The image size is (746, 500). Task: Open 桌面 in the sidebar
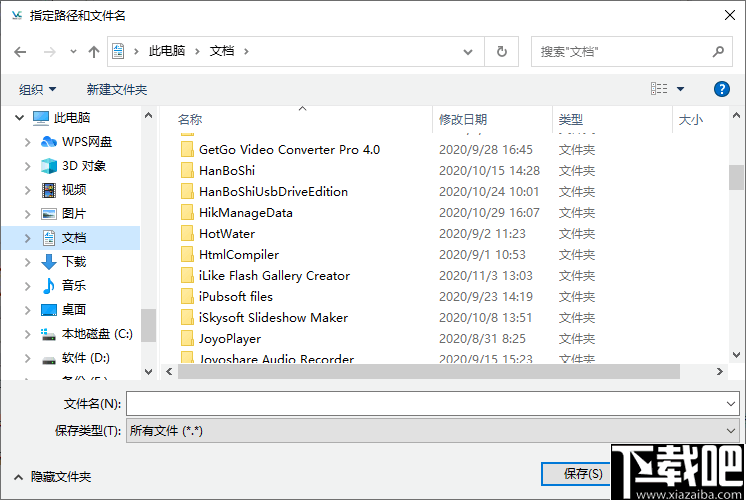tap(74, 309)
